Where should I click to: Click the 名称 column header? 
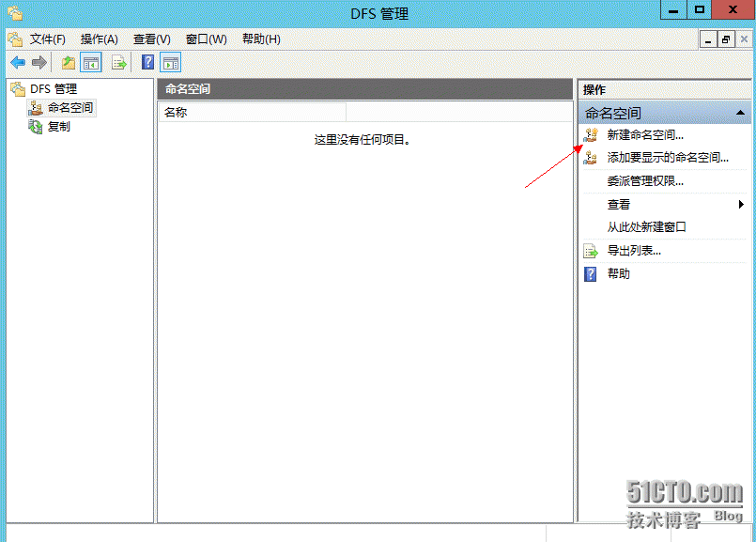[x=253, y=113]
